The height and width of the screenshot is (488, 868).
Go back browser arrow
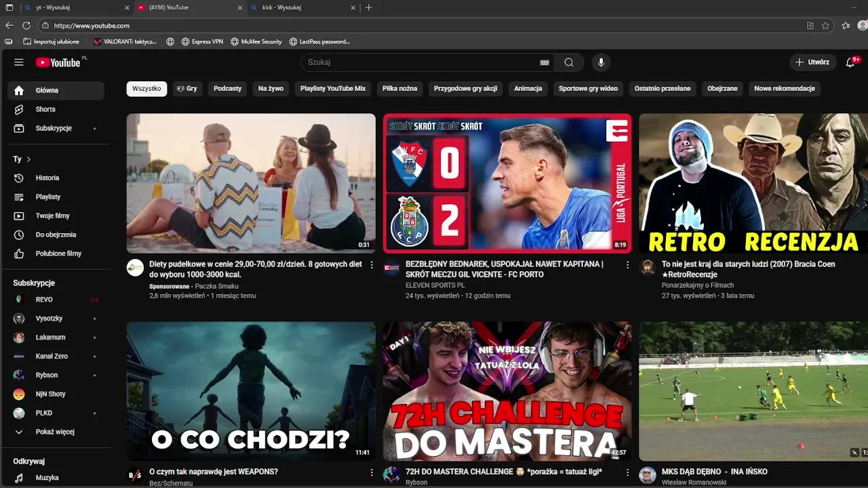(x=9, y=26)
